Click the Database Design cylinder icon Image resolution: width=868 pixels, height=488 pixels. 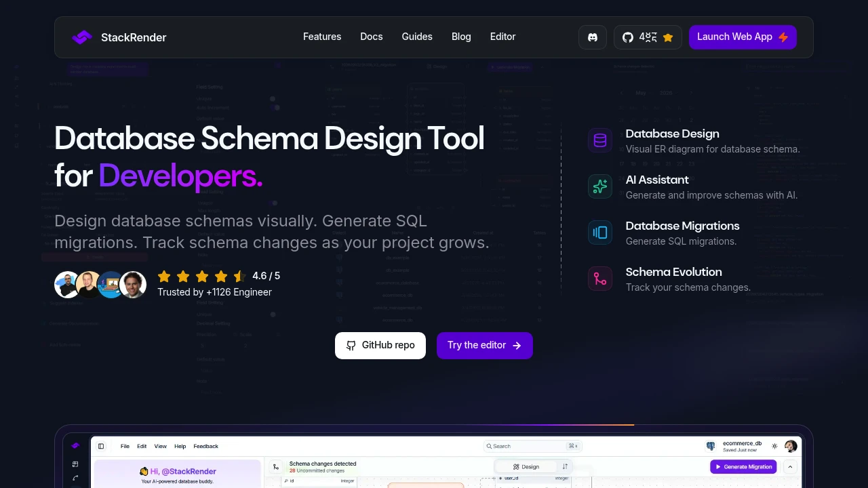coord(600,140)
